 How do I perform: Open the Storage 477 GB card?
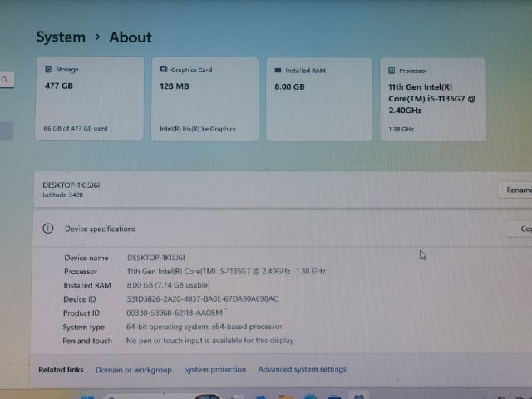click(x=90, y=99)
